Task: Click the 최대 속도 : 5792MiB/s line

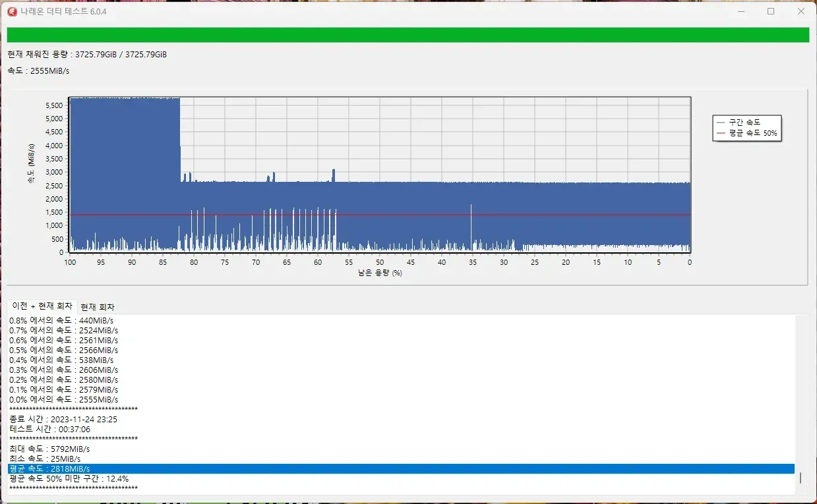Action: 49,449
